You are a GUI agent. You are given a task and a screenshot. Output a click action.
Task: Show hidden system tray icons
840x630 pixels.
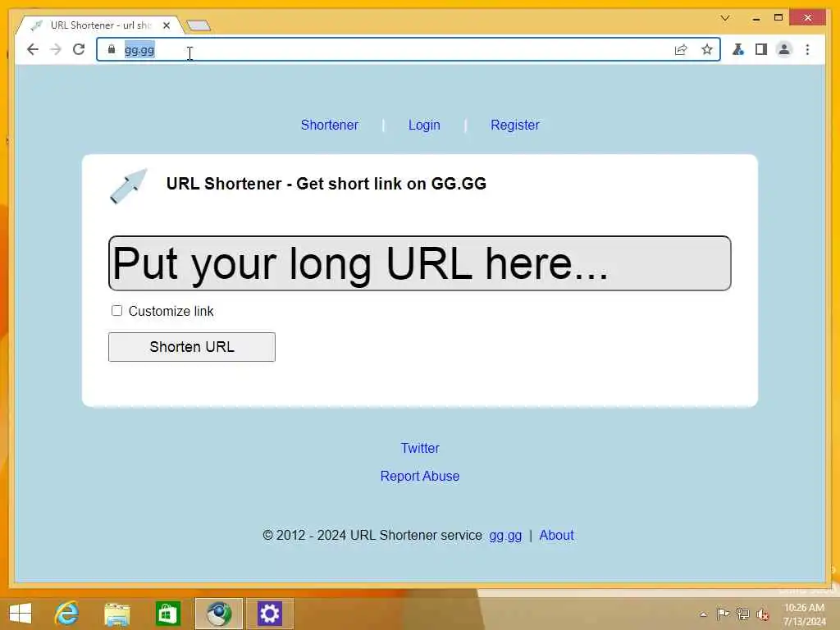(x=703, y=614)
